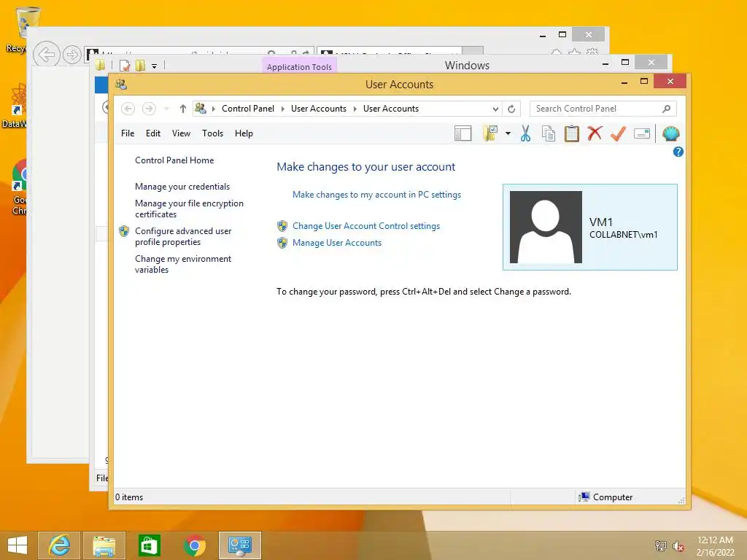Image resolution: width=747 pixels, height=560 pixels.
Task: Open Manage your credentials link
Action: coord(182,187)
